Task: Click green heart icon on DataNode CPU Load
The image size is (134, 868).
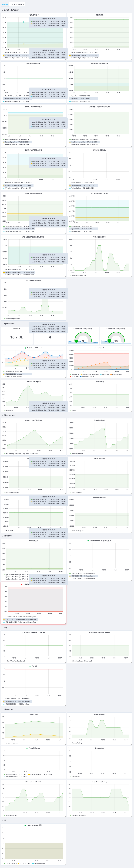Action: [x=25, y=348]
